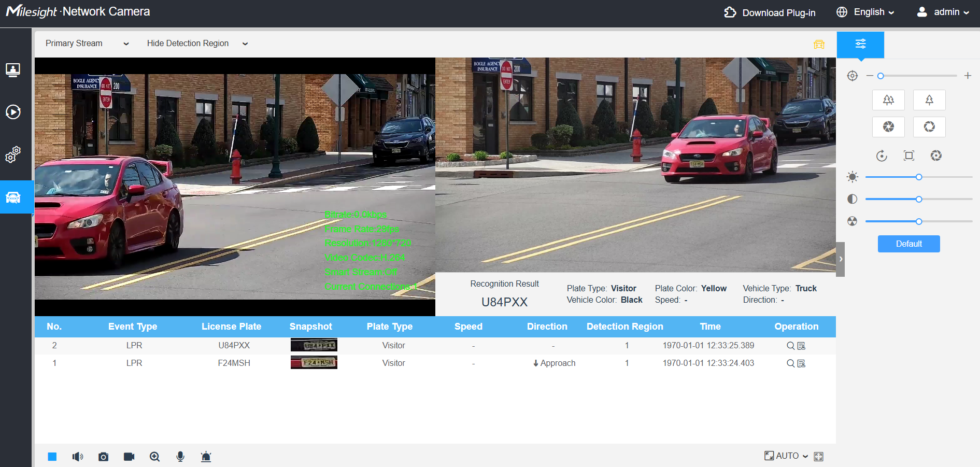Take a snapshot with camera icon
The image size is (980, 467).
[103, 457]
